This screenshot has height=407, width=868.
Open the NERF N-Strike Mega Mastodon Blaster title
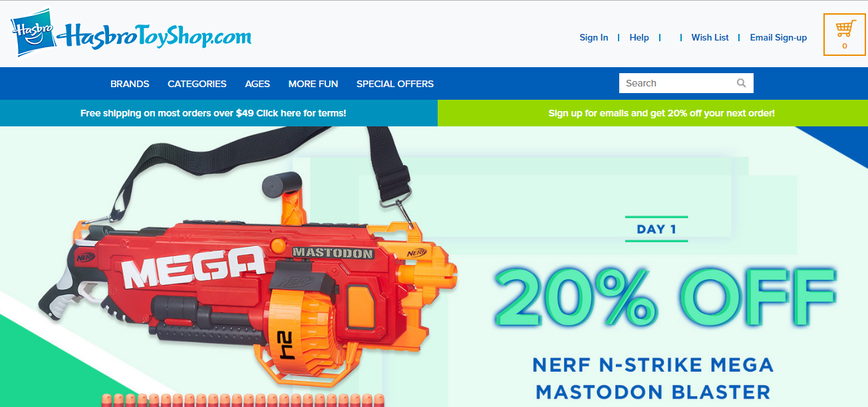pyautogui.click(x=653, y=378)
